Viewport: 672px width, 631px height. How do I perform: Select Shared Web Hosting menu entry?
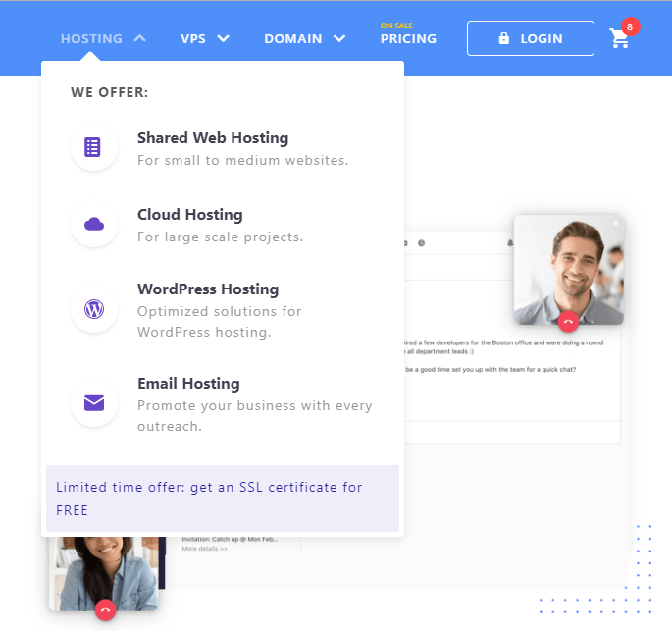pos(213,138)
